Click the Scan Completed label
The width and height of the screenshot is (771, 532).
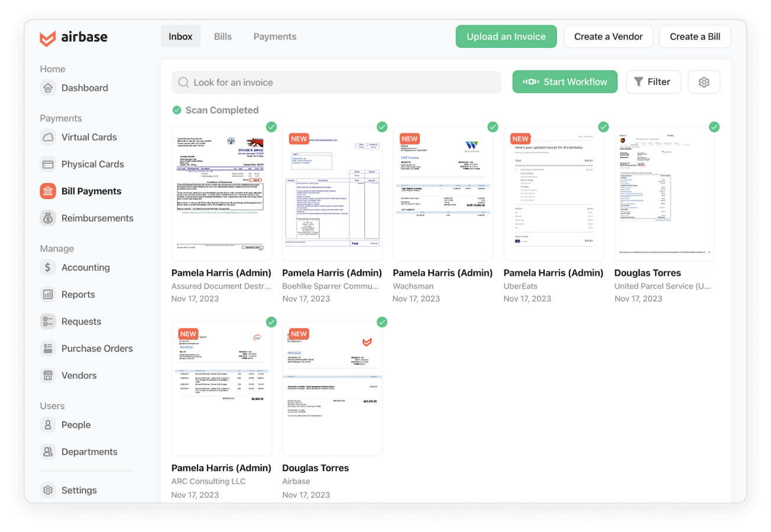pyautogui.click(x=222, y=110)
